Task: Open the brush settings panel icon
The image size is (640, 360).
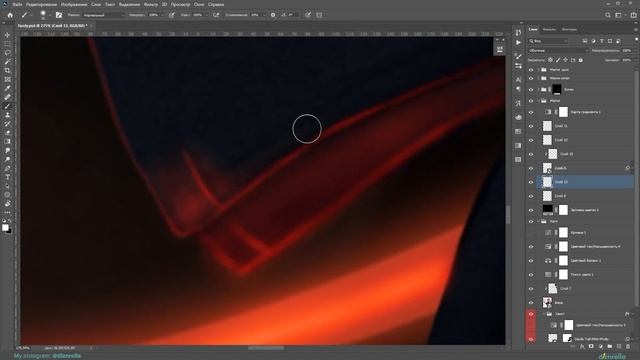Action: (59, 15)
